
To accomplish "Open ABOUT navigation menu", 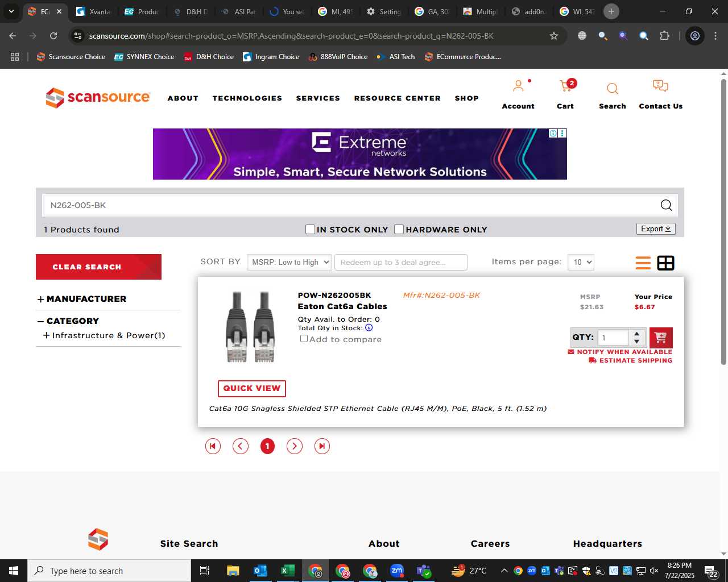I will [x=183, y=98].
